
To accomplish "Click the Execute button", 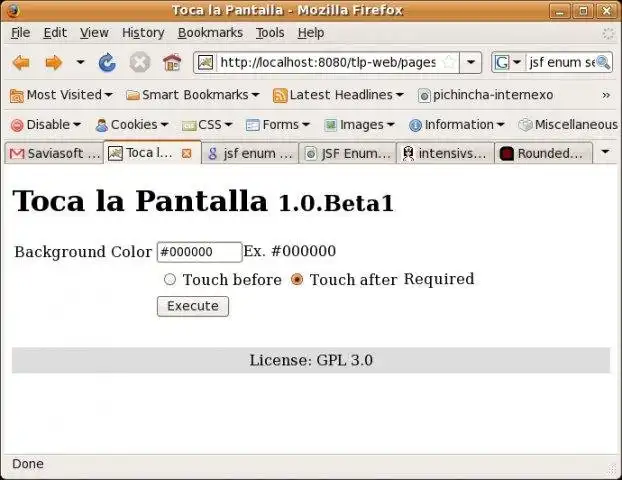I will pos(193,306).
